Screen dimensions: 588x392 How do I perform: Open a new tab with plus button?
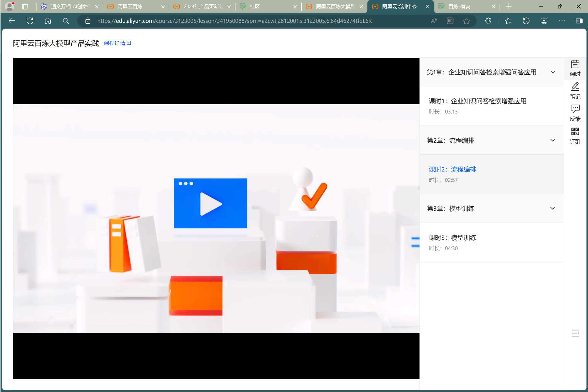[509, 7]
